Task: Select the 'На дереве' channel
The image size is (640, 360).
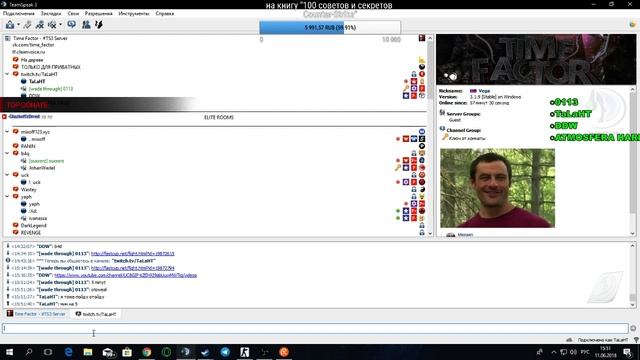Action: coord(32,60)
